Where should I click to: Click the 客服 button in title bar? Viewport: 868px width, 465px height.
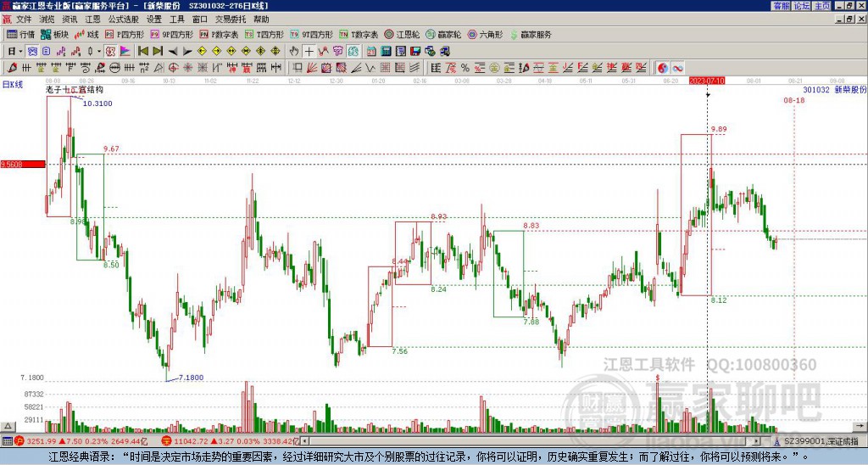click(782, 6)
